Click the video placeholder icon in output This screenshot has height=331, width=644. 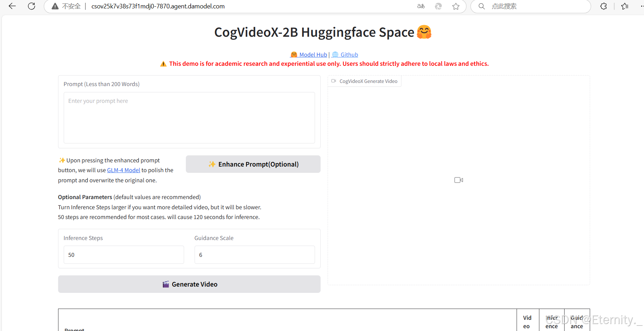pyautogui.click(x=458, y=180)
